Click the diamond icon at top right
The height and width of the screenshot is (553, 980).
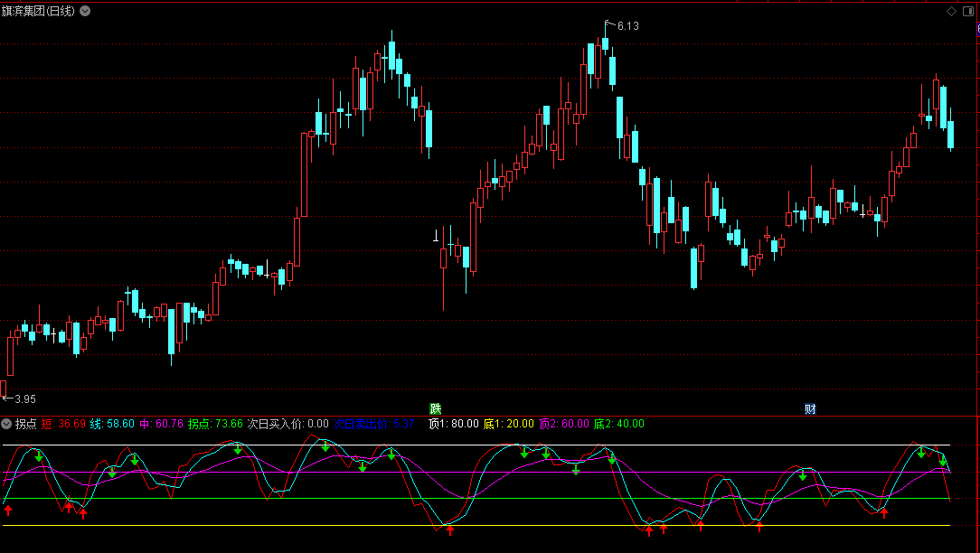point(950,11)
